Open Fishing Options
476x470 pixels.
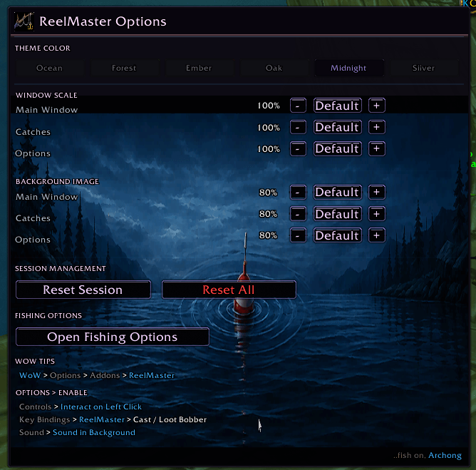coord(113,337)
